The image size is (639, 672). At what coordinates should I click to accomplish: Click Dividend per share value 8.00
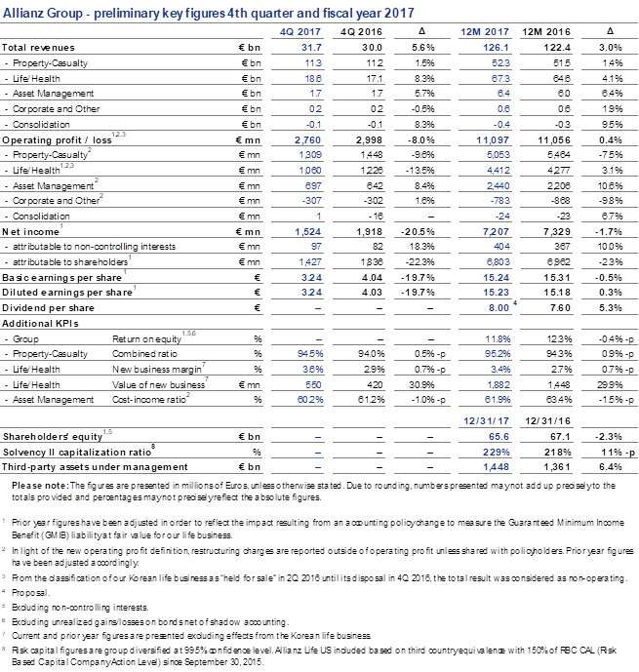(x=499, y=307)
